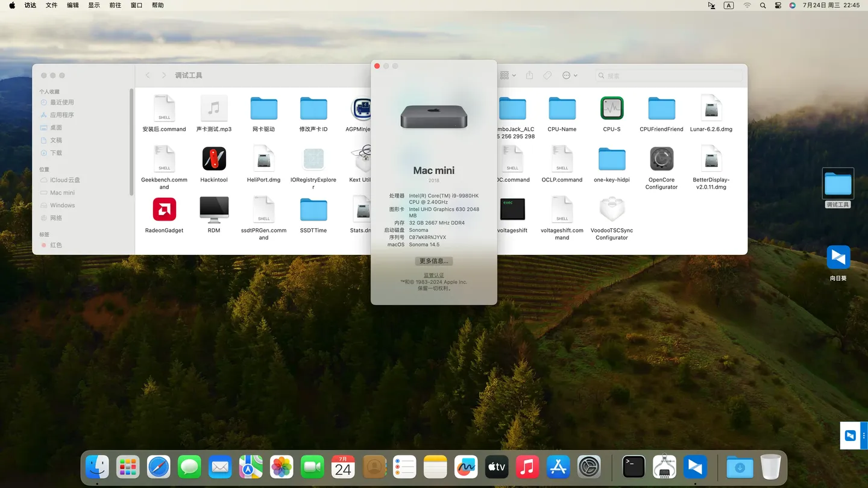Launch Terminal from the Dock
The image size is (868, 488).
tap(634, 467)
